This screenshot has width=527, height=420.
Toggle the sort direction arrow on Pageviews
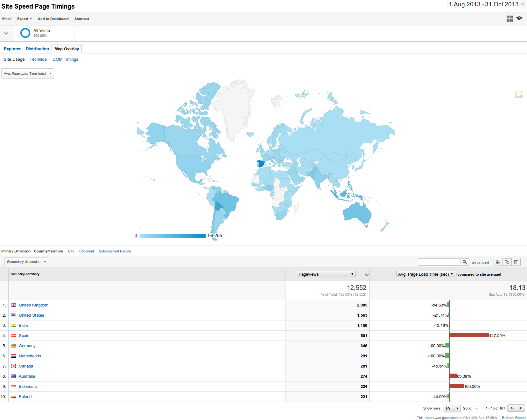click(367, 274)
